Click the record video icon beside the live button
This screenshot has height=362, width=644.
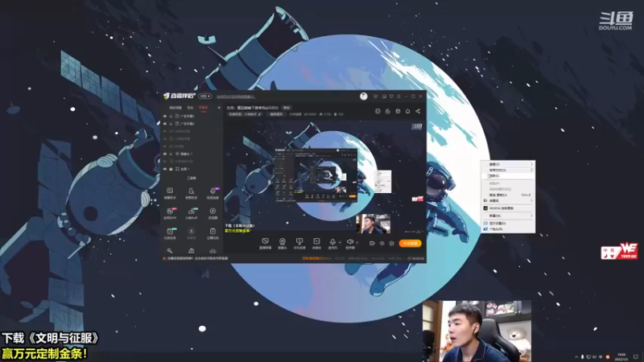point(372,244)
